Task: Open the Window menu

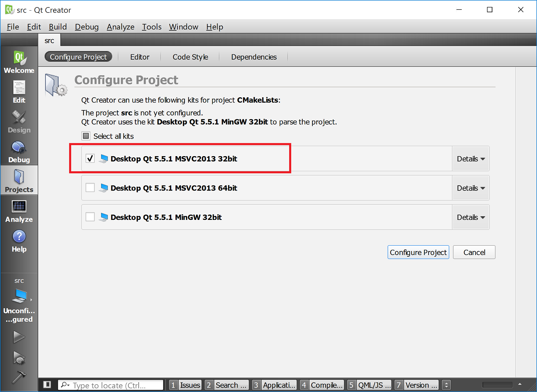Action: click(x=184, y=27)
